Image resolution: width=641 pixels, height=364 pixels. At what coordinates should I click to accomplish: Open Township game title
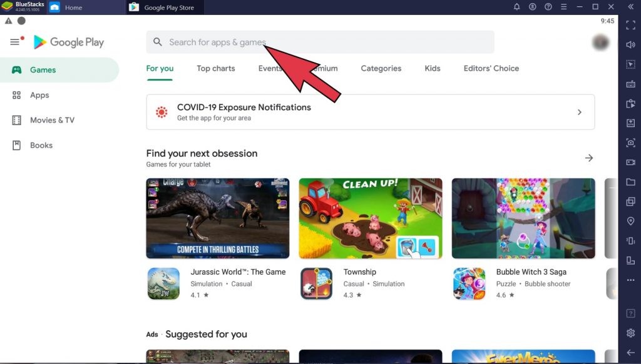360,271
